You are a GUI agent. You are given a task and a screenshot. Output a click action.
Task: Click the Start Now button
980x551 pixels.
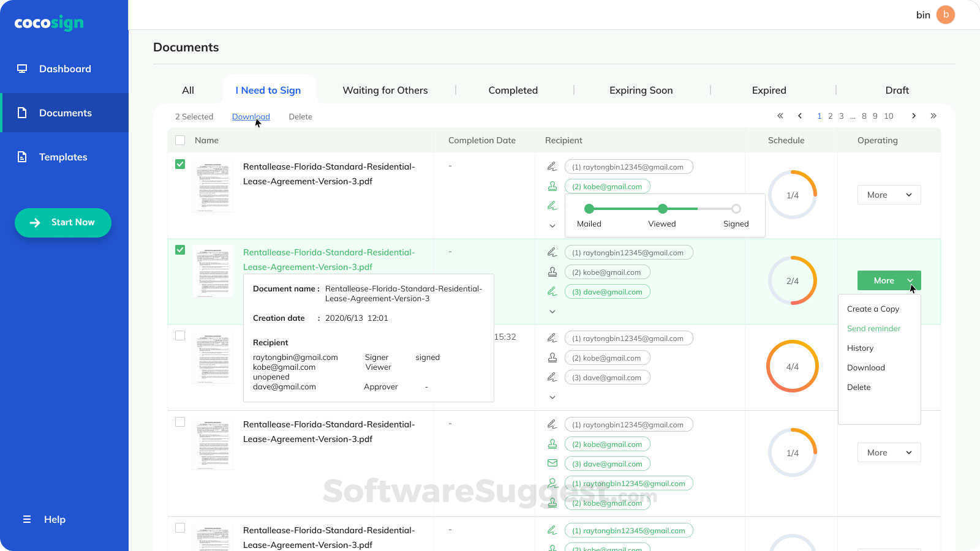pyautogui.click(x=63, y=223)
